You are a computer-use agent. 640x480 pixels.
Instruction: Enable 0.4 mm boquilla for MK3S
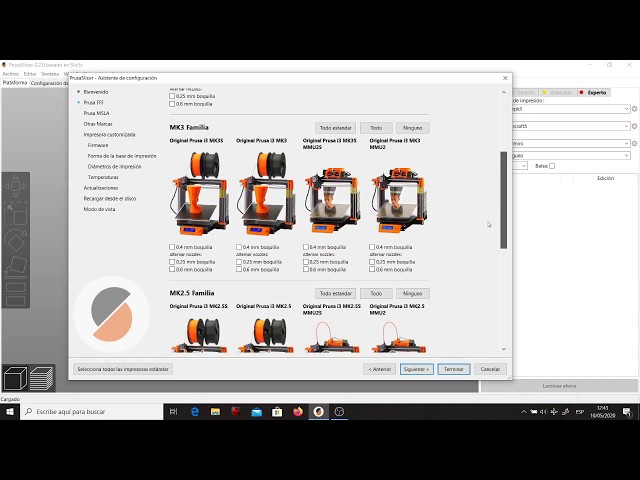click(x=172, y=247)
